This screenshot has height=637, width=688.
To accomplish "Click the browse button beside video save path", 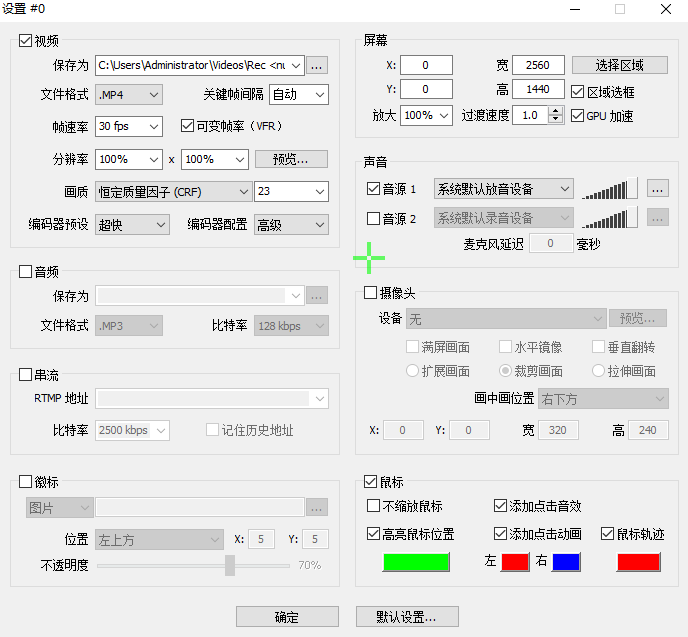I will tap(316, 66).
